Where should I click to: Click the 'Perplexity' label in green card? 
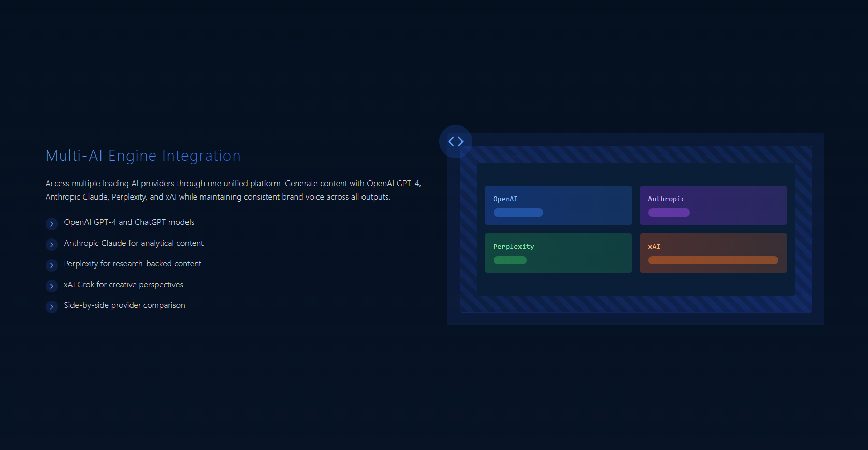coord(514,247)
